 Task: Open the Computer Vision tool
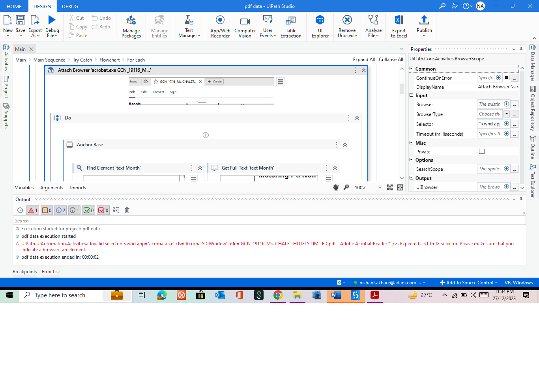245,26
